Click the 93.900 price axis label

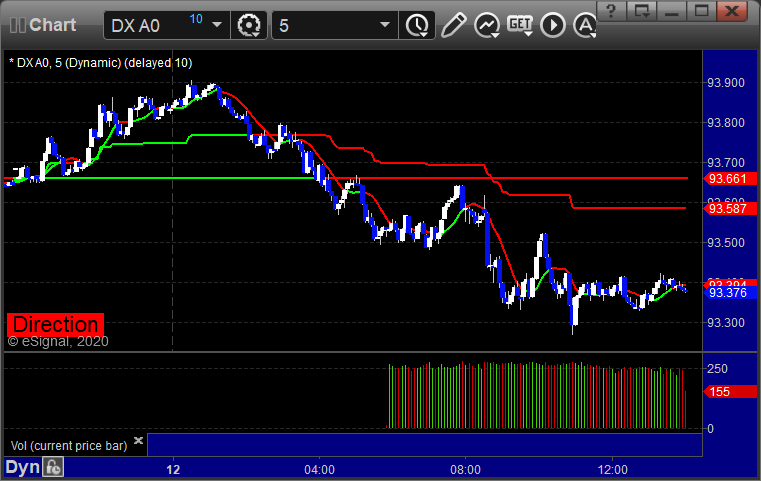click(x=726, y=83)
